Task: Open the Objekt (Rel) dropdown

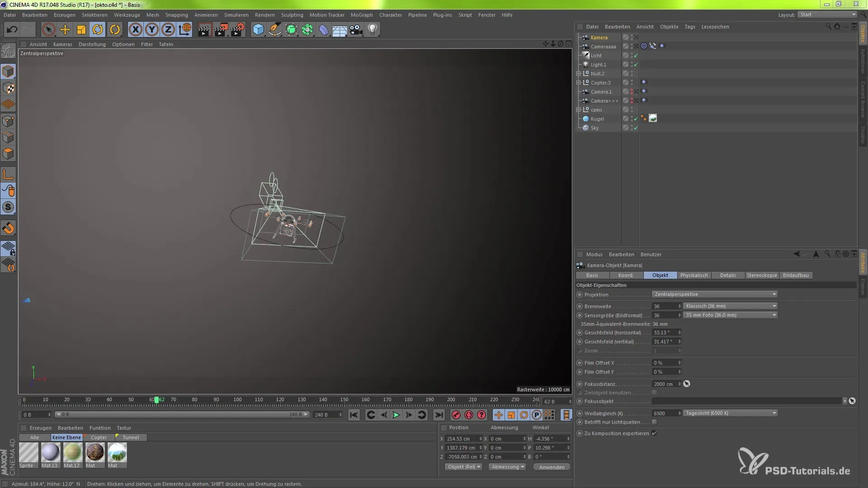Action: (463, 467)
